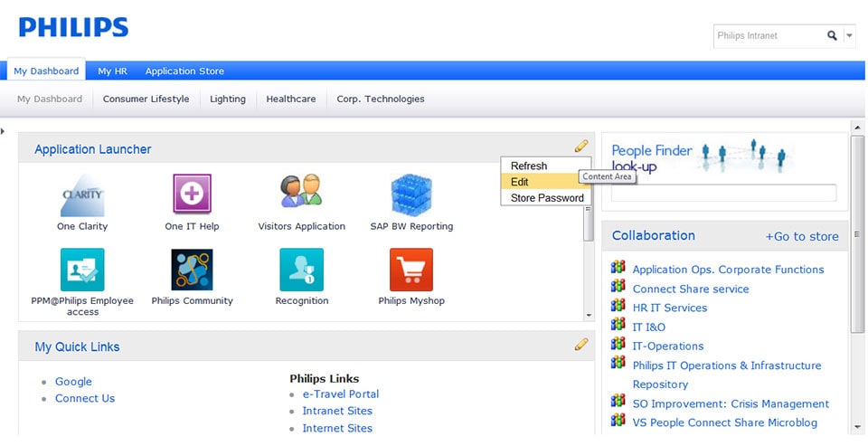Click the page scrollbar up arrow
The image size is (868, 446).
tap(857, 128)
